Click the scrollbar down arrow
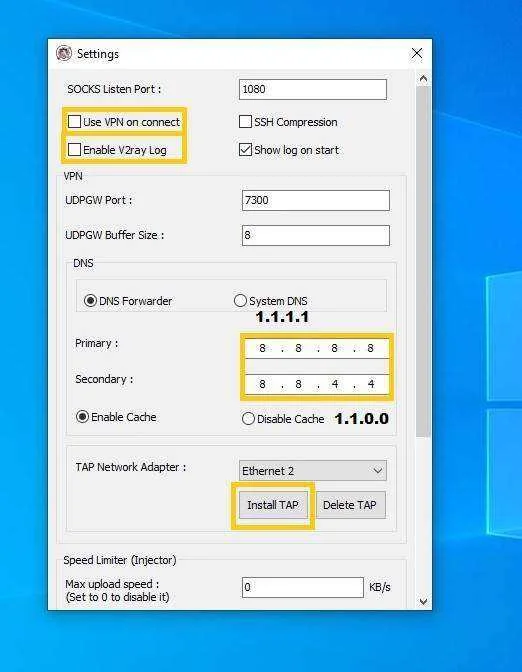Screen dimensions: 522x672 tap(423, 601)
